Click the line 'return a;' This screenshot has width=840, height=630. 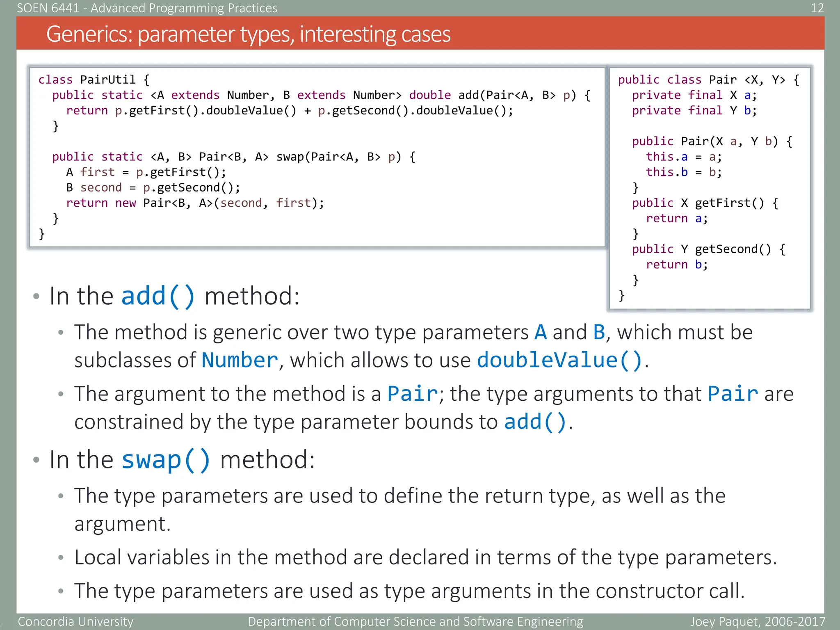(677, 219)
